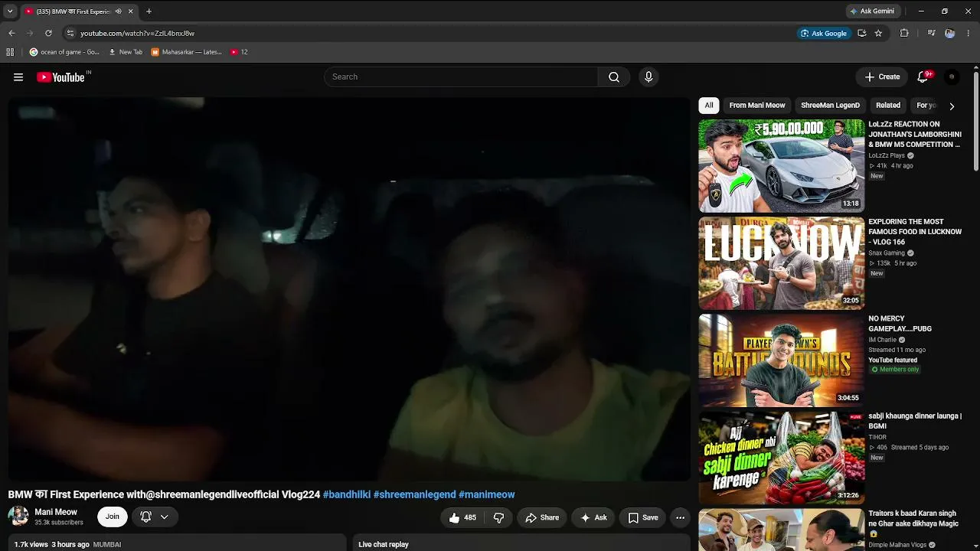Open a new browser tab with plus
This screenshot has width=980, height=551.
[x=149, y=11]
